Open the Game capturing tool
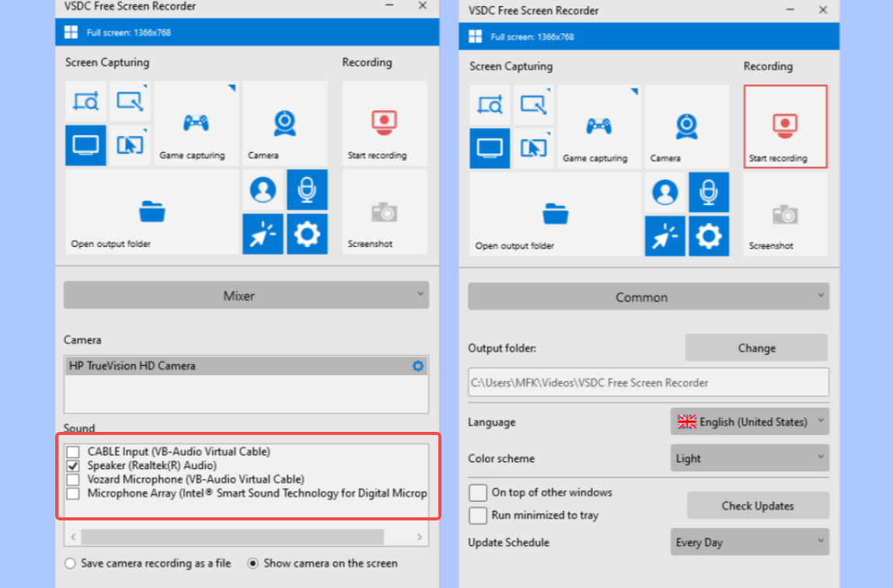Screen dimensions: 893x588 [197, 123]
